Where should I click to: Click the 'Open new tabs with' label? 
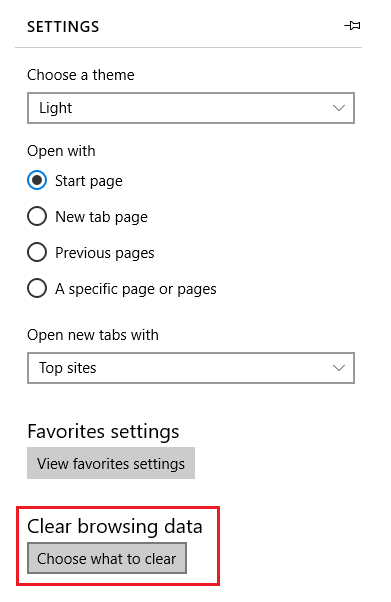pyautogui.click(x=93, y=335)
